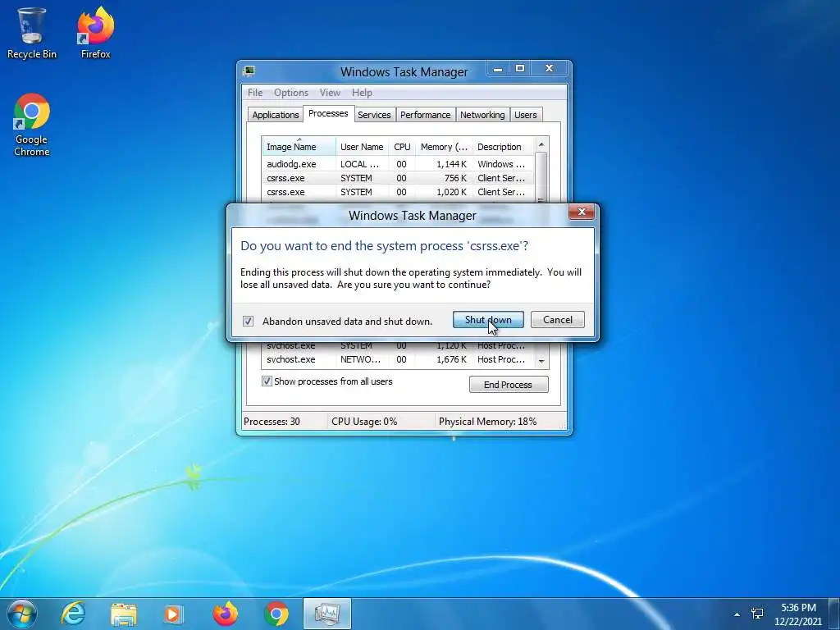Open Windows Explorer folder in taskbar

(x=124, y=614)
